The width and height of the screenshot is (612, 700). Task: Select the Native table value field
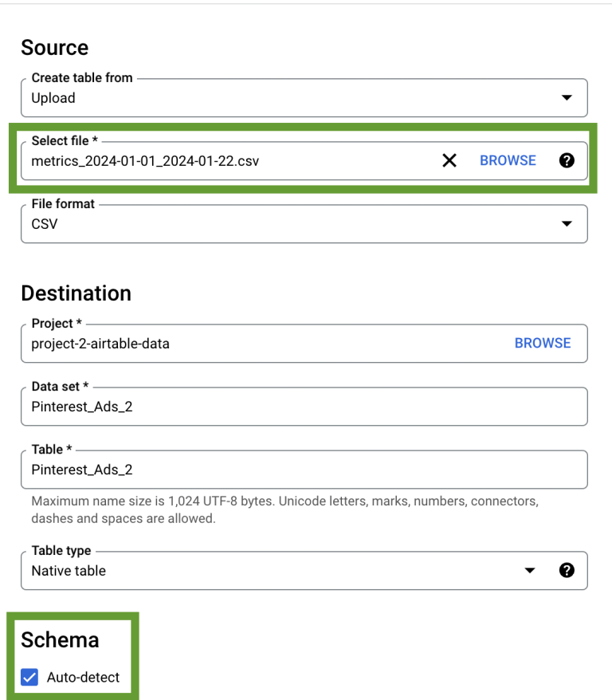pos(239,570)
